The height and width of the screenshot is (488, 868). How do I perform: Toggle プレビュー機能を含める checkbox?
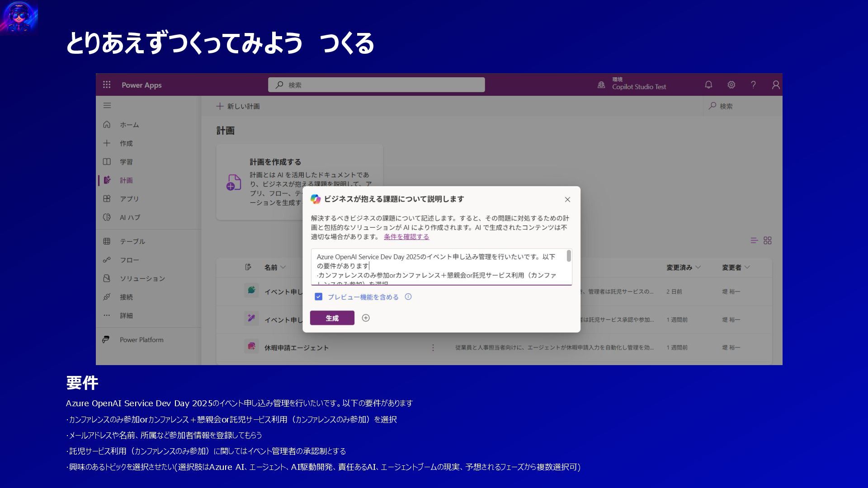(x=319, y=297)
